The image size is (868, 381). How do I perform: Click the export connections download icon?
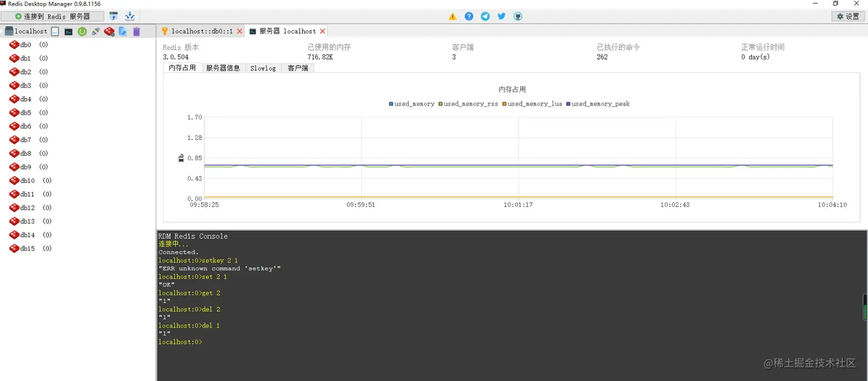coord(130,17)
